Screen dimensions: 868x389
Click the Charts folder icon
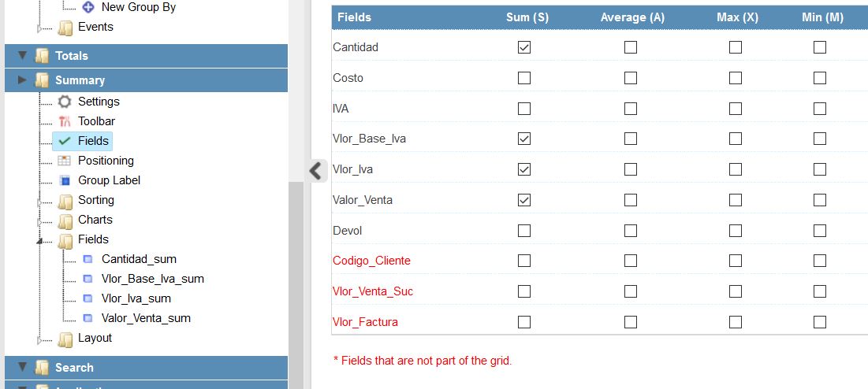(x=65, y=220)
